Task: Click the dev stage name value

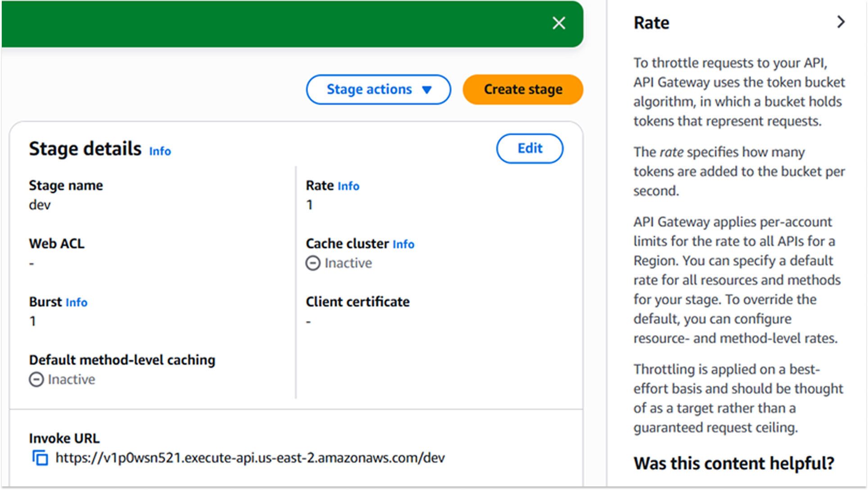Action: pyautogui.click(x=40, y=205)
